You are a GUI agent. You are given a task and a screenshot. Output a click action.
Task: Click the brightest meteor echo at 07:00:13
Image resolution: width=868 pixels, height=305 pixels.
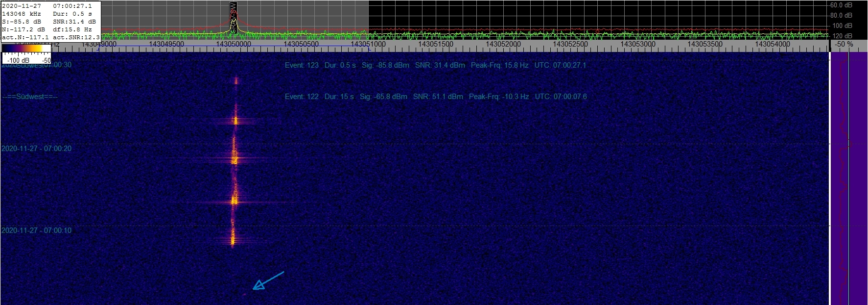234,201
